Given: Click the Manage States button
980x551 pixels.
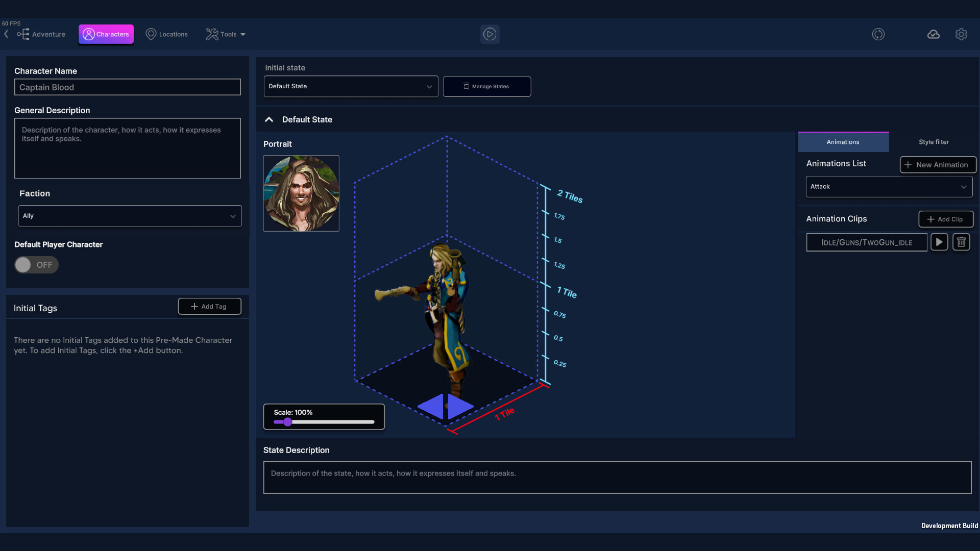Looking at the screenshot, I should tap(486, 86).
